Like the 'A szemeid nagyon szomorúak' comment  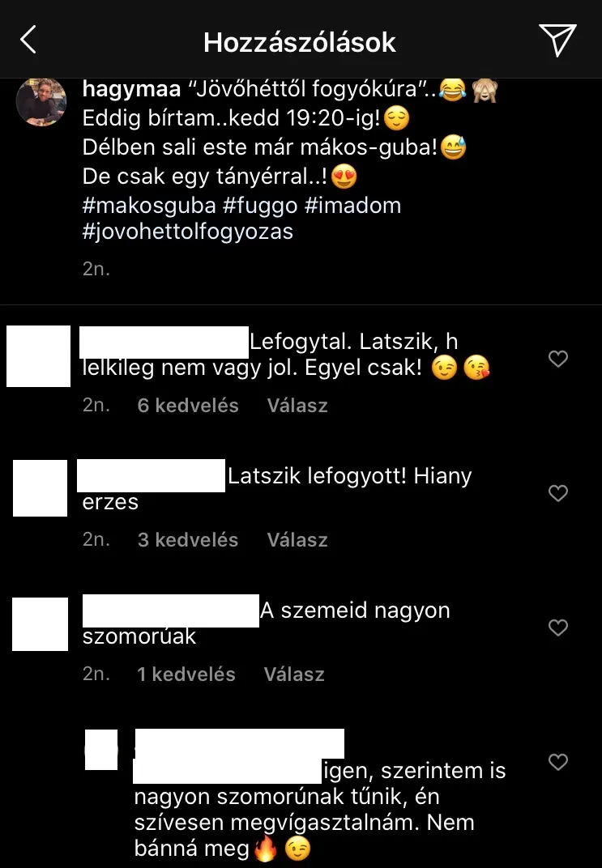click(558, 628)
